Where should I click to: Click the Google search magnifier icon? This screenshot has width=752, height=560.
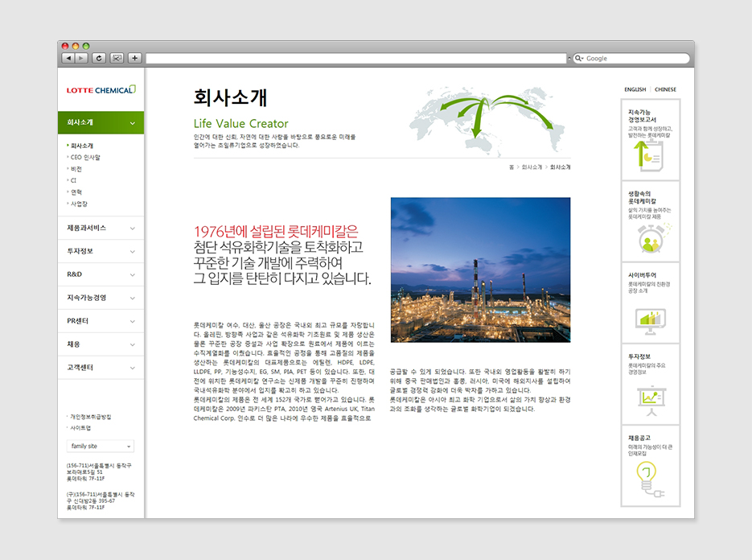point(578,58)
